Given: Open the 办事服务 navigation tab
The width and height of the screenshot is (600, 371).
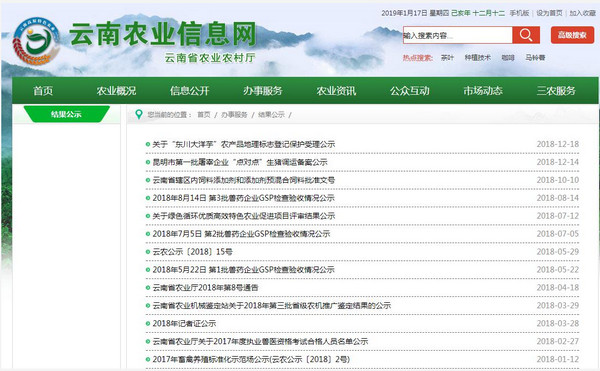Looking at the screenshot, I should [262, 91].
